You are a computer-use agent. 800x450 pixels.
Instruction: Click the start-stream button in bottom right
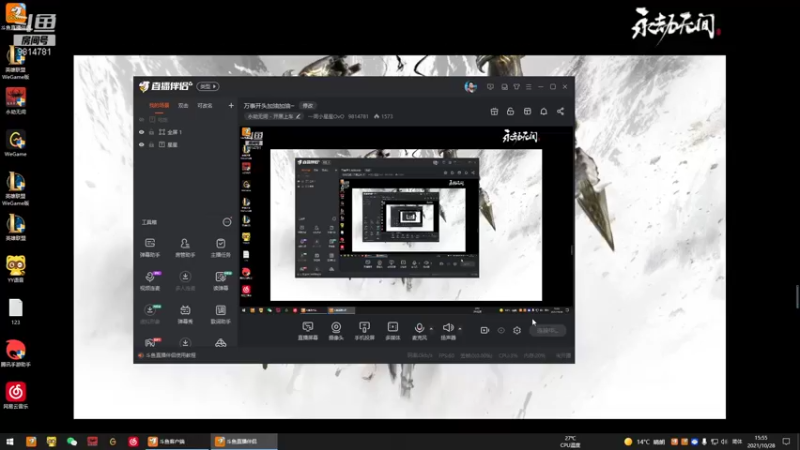pos(547,331)
